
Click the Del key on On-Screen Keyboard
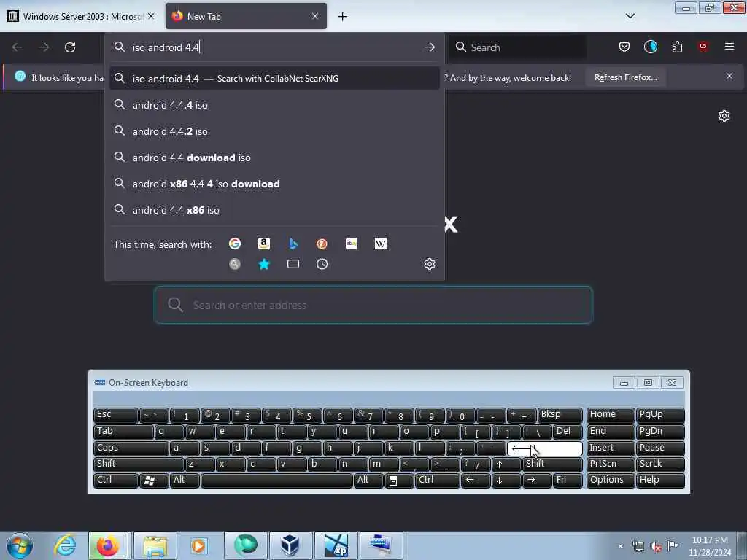tap(568, 432)
